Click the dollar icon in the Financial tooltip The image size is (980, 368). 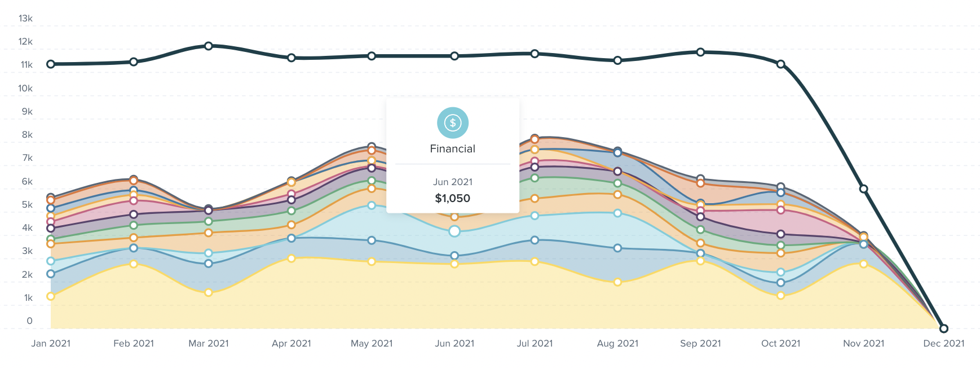452,122
